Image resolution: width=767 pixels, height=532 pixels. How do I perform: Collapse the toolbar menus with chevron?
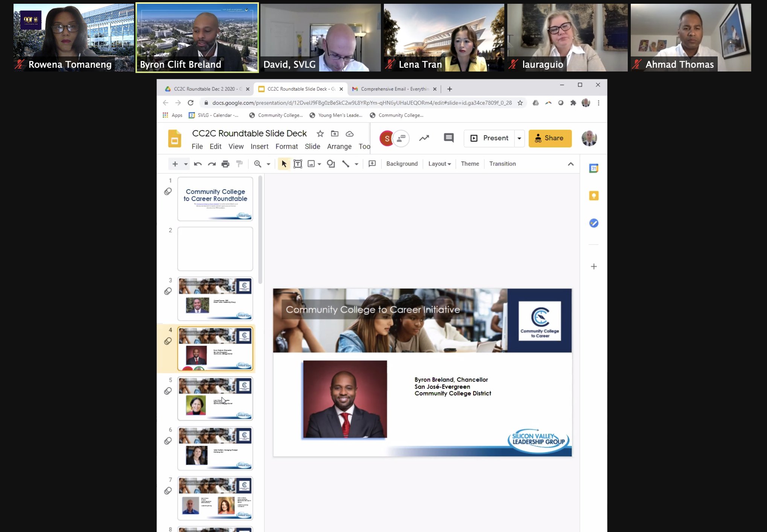[x=571, y=164]
